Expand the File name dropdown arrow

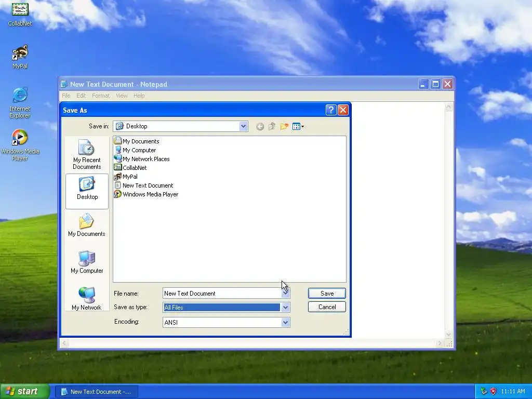[285, 293]
